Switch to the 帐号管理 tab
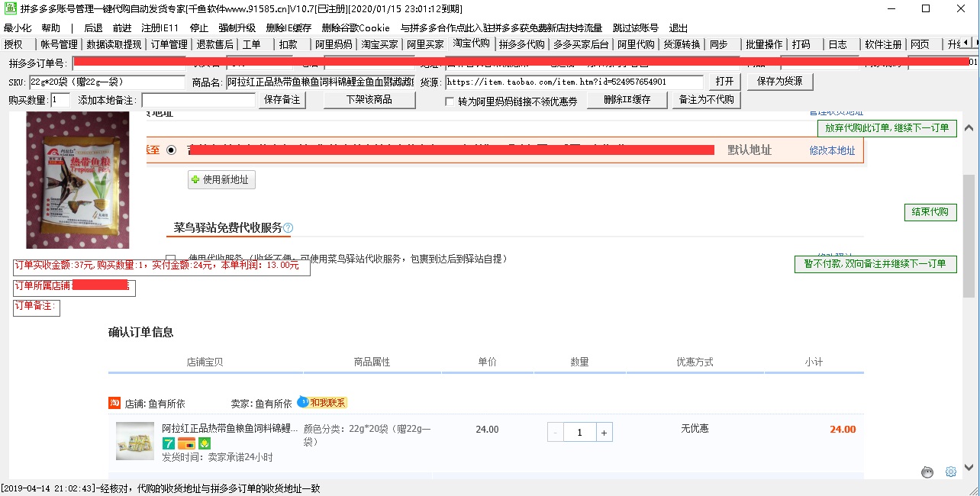 (59, 44)
